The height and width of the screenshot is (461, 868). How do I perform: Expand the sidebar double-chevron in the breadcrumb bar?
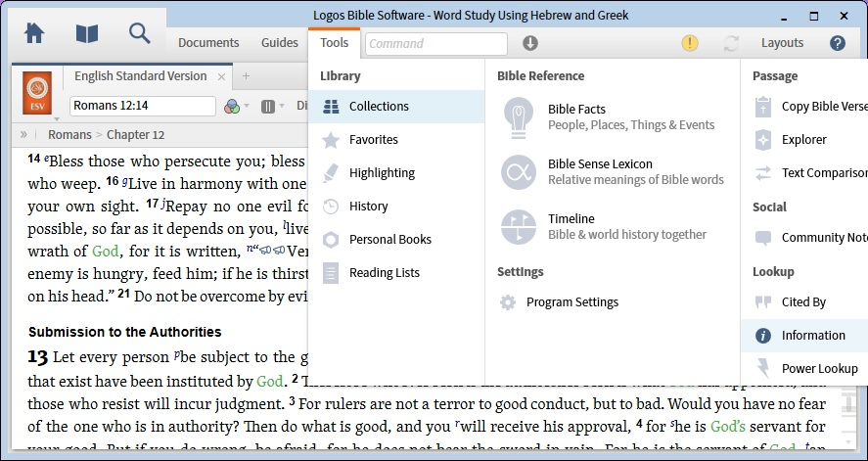(23, 135)
